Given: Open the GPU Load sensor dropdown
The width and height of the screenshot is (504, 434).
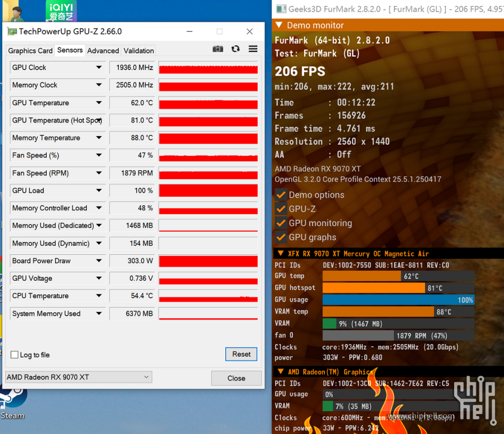Looking at the screenshot, I should pos(99,190).
